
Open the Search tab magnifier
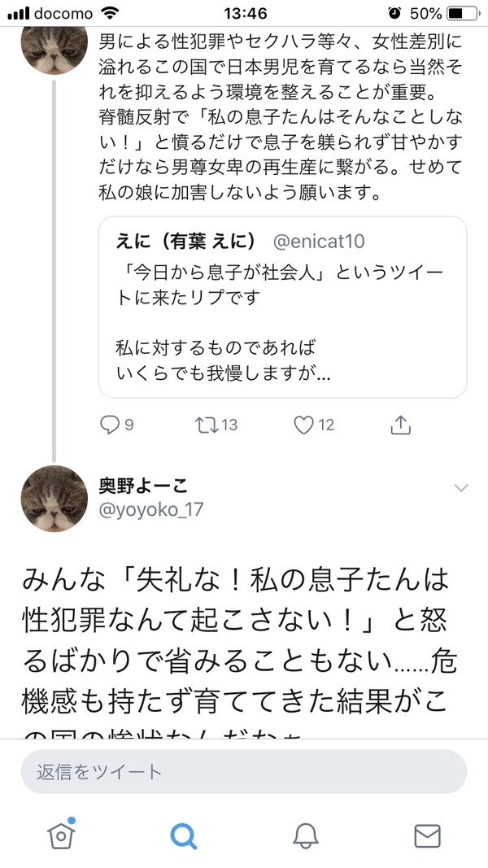[183, 835]
